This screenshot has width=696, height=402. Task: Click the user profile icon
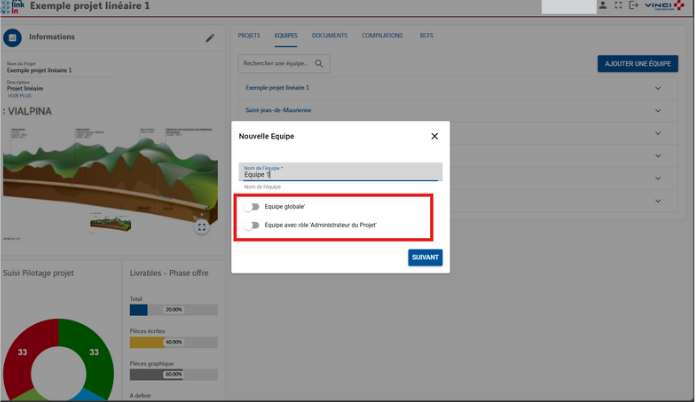(x=602, y=6)
